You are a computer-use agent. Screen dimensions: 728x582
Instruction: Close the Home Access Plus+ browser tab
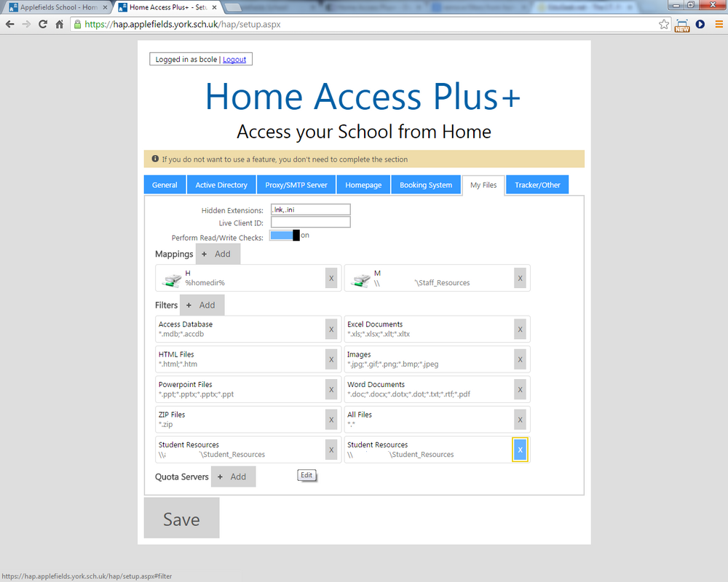pos(215,7)
